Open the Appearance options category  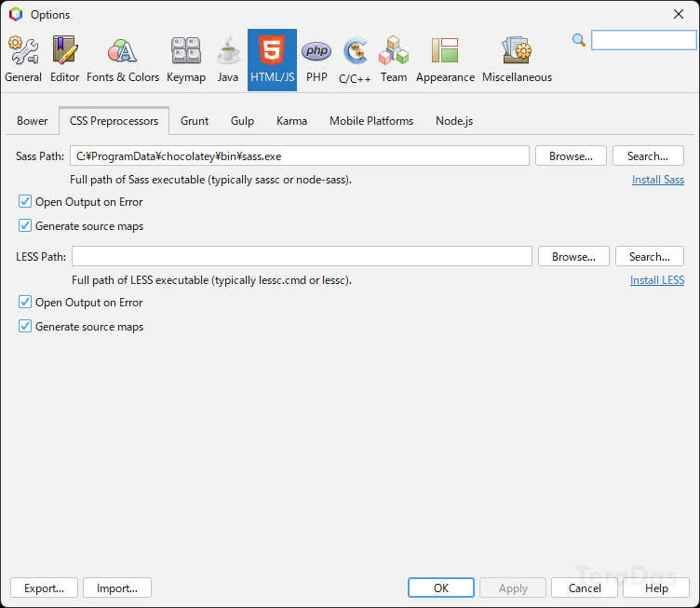pos(445,60)
